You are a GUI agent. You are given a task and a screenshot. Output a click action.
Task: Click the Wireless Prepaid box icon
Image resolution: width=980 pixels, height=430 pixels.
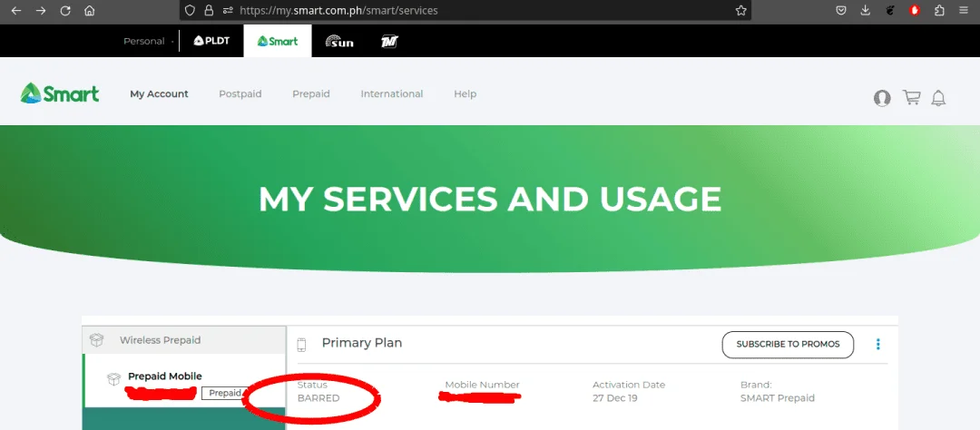click(96, 340)
